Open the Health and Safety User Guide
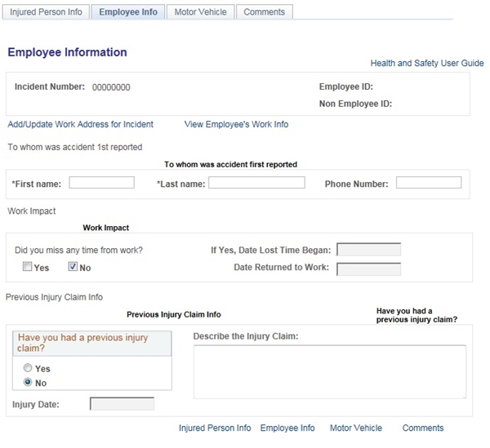The image size is (490, 448). click(427, 63)
